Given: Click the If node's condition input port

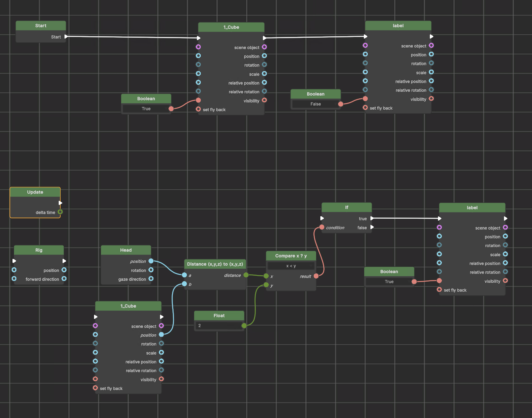Looking at the screenshot, I should 322,227.
